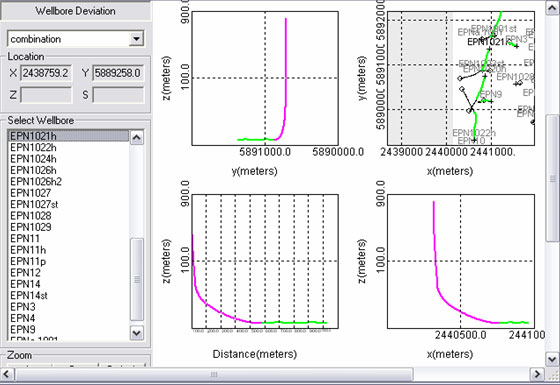
Task: Click the y-z deviation plot
Action: point(265,78)
